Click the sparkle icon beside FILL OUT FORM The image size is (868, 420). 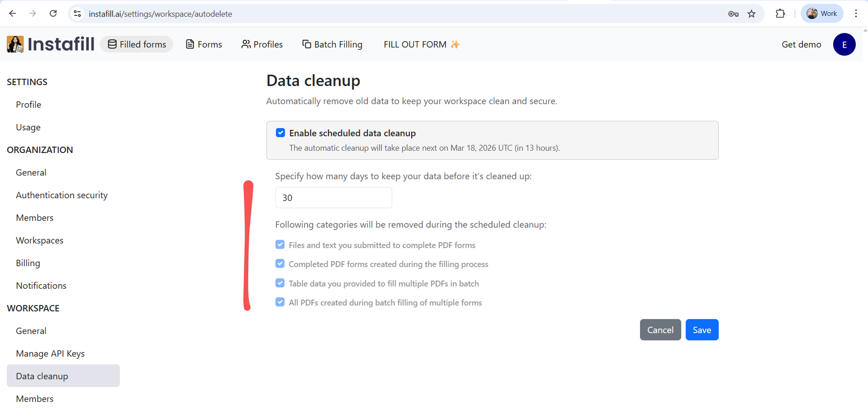click(x=455, y=44)
